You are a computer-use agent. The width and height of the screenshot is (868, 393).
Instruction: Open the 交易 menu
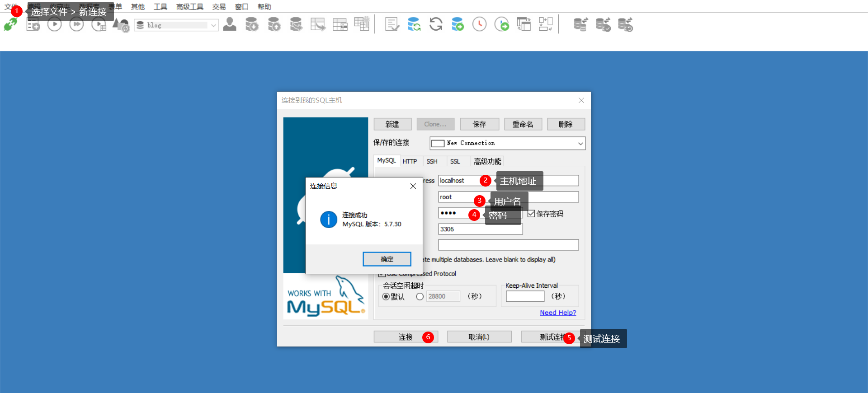(x=219, y=7)
